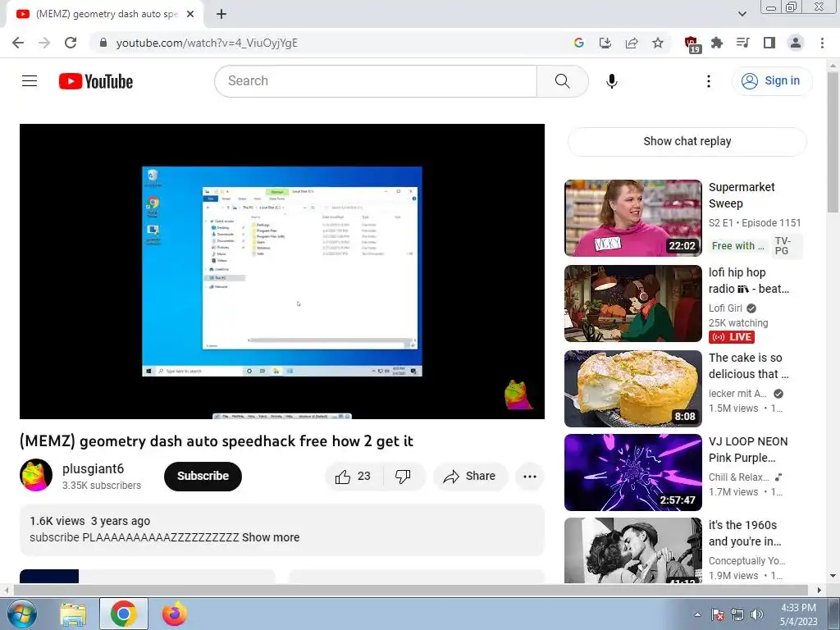Open Firefox from taskbar
The image size is (840, 630).
pyautogui.click(x=175, y=614)
